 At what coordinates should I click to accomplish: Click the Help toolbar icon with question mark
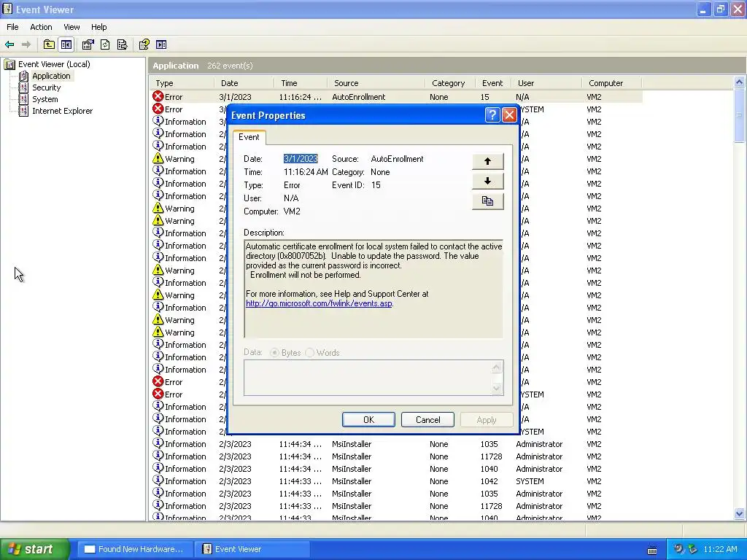point(144,44)
